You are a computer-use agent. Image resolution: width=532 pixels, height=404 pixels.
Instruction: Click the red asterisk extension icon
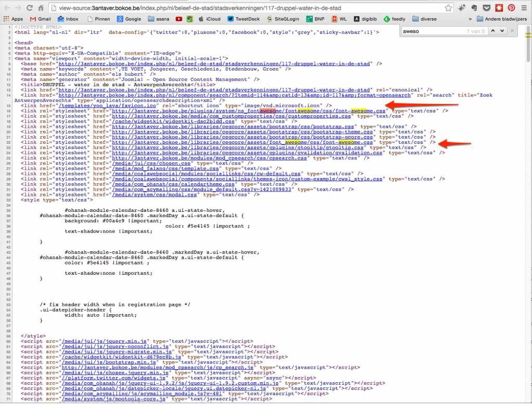499,8
